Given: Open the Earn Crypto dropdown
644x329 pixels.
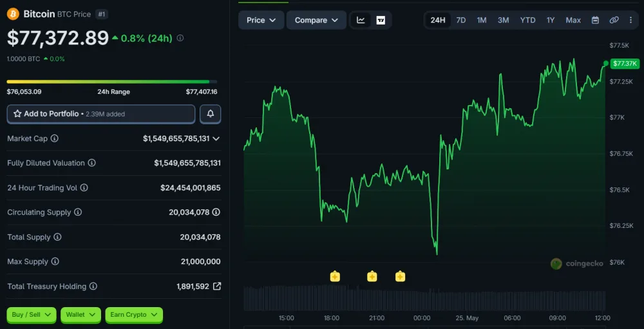Looking at the screenshot, I should point(134,315).
